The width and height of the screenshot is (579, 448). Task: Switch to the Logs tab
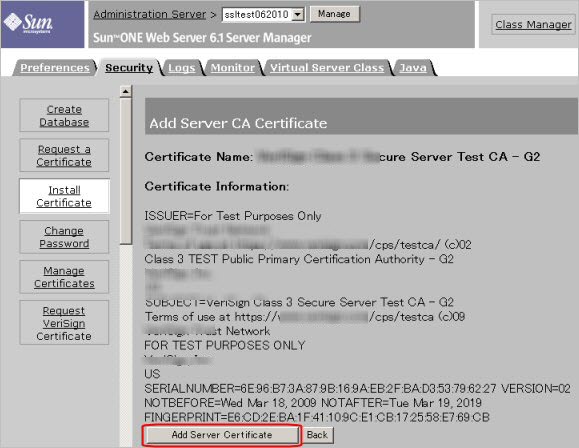(x=181, y=68)
